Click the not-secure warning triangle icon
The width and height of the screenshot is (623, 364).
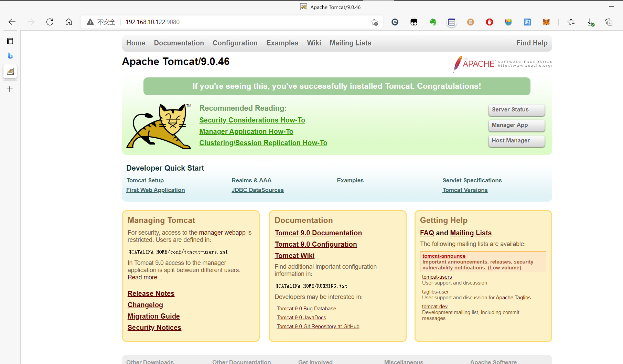(x=90, y=22)
